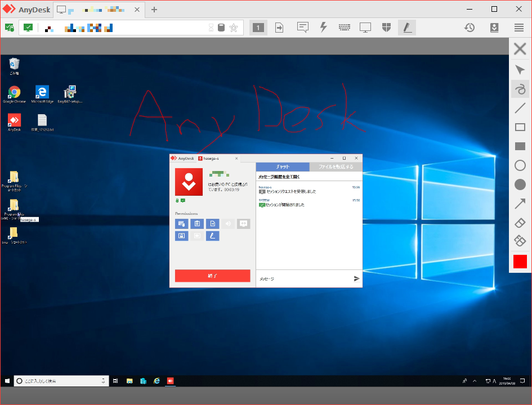
Task: Click the red user avatar image
Action: pos(189,182)
